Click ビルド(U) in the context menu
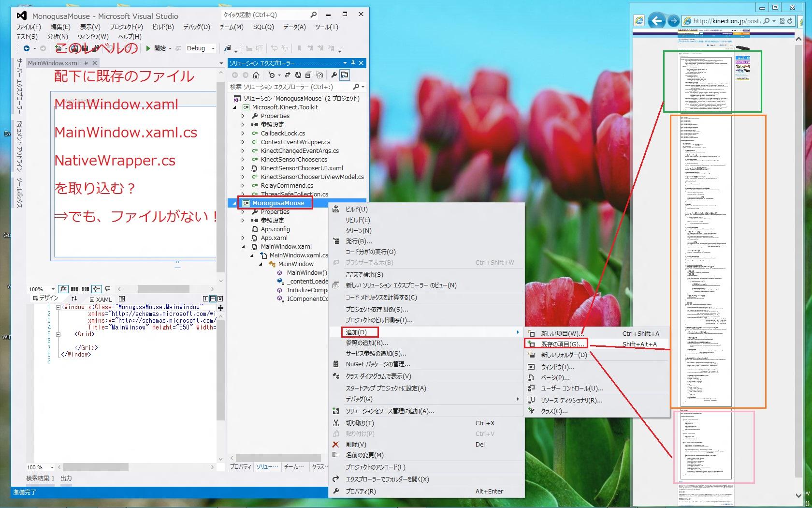Viewport: 812px width, 508px height. tap(426, 209)
